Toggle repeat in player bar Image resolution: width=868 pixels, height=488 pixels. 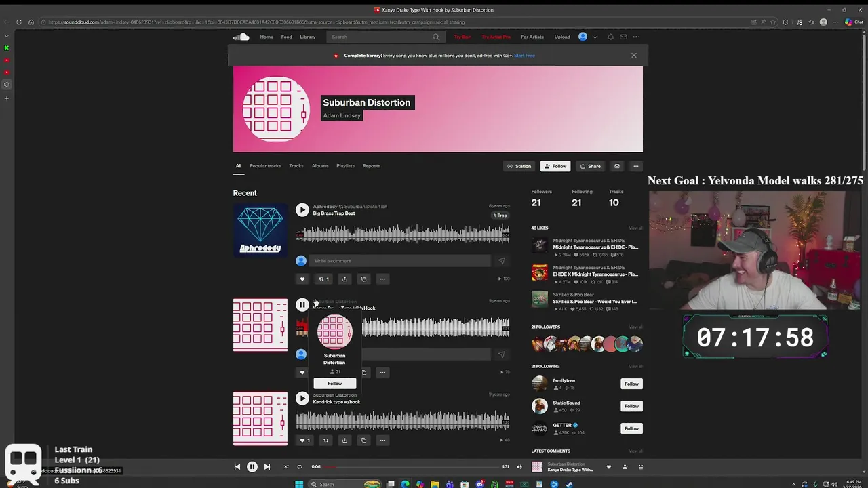coord(299,467)
